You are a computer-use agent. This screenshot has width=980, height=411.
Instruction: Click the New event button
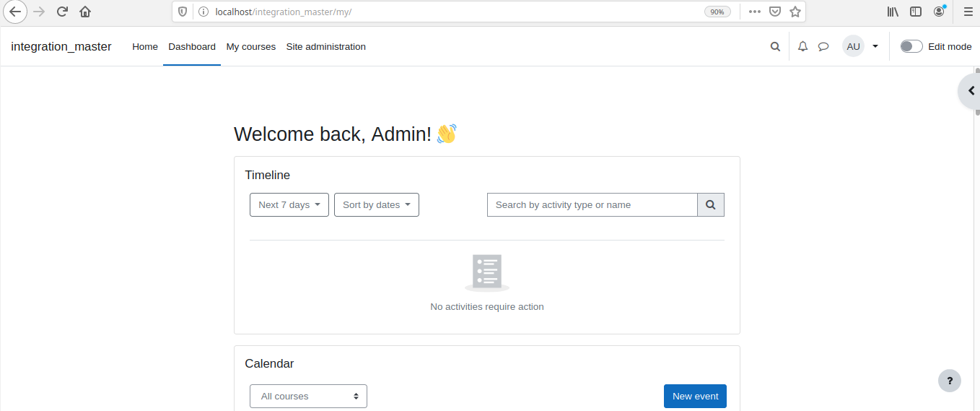[x=695, y=396]
